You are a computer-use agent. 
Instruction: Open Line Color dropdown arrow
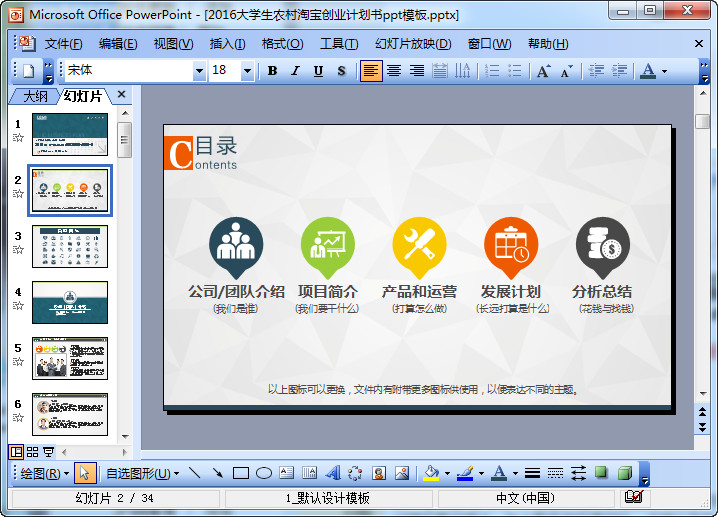click(481, 473)
